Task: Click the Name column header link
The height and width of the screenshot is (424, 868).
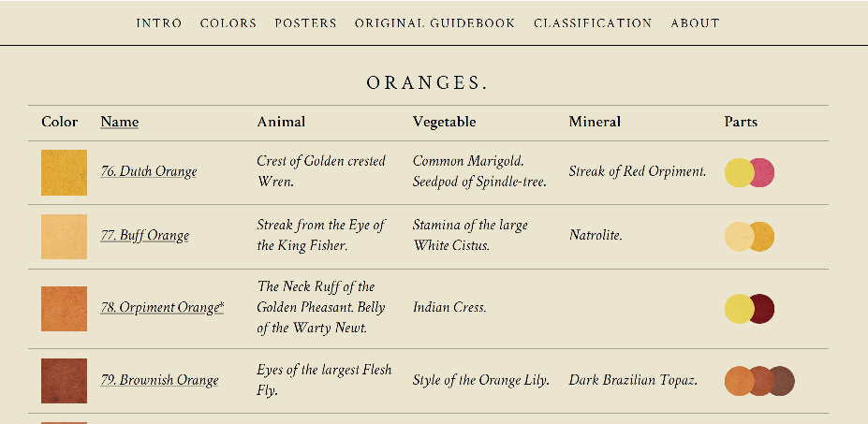Action: pyautogui.click(x=119, y=122)
